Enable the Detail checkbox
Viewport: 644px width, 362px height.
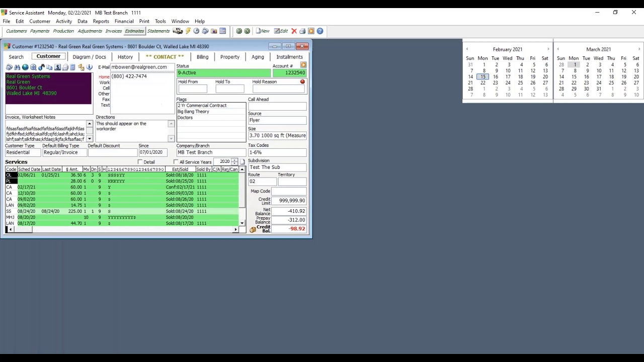pyautogui.click(x=140, y=162)
